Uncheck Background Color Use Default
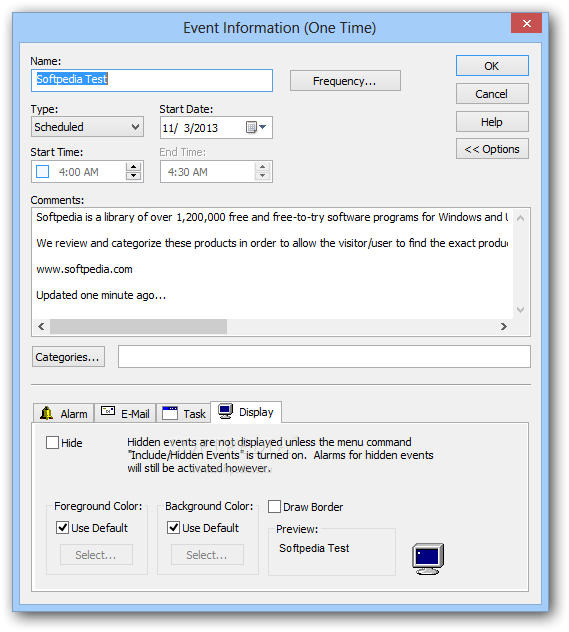Image resolution: width=569 pixels, height=632 pixels. pyautogui.click(x=173, y=528)
